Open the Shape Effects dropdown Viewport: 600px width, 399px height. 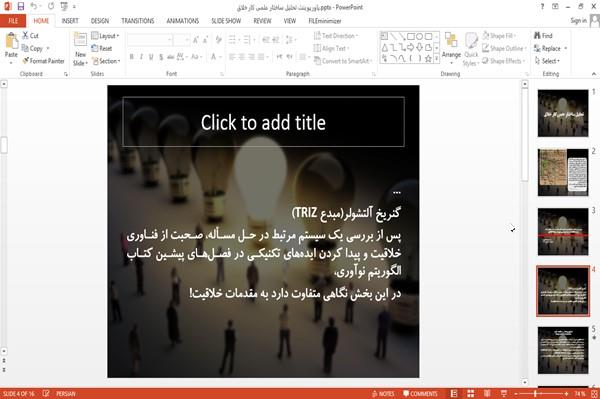tap(504, 61)
